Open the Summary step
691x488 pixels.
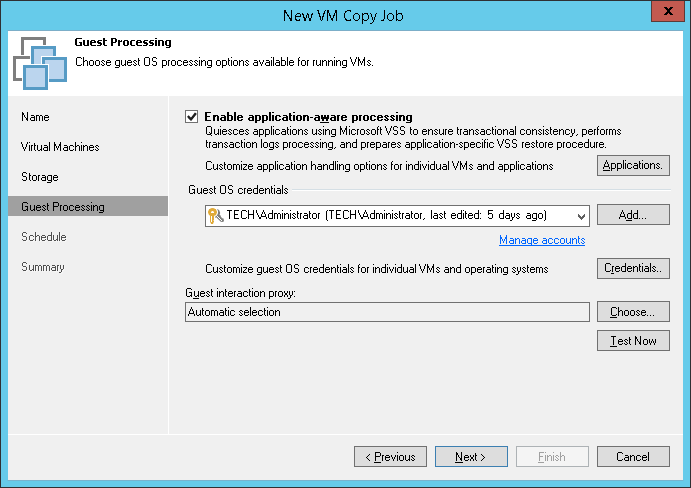[x=43, y=267]
